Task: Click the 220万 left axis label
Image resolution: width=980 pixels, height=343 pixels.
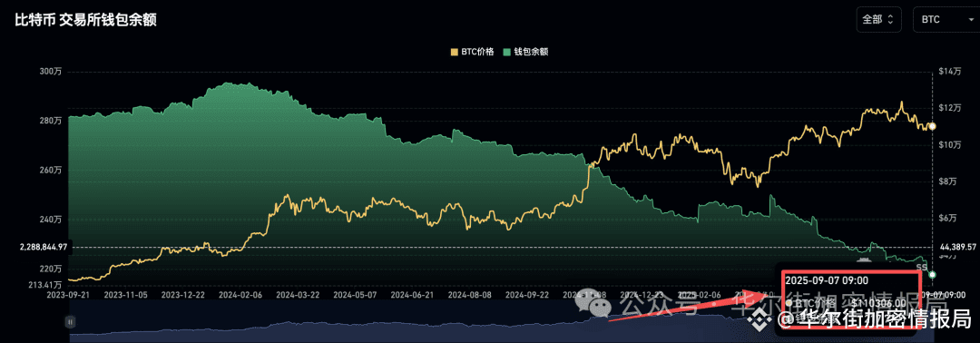Action: click(50, 269)
